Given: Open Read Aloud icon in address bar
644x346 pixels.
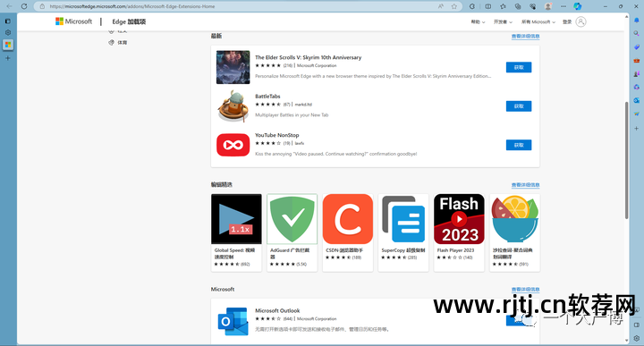Looking at the screenshot, I should (441, 6).
